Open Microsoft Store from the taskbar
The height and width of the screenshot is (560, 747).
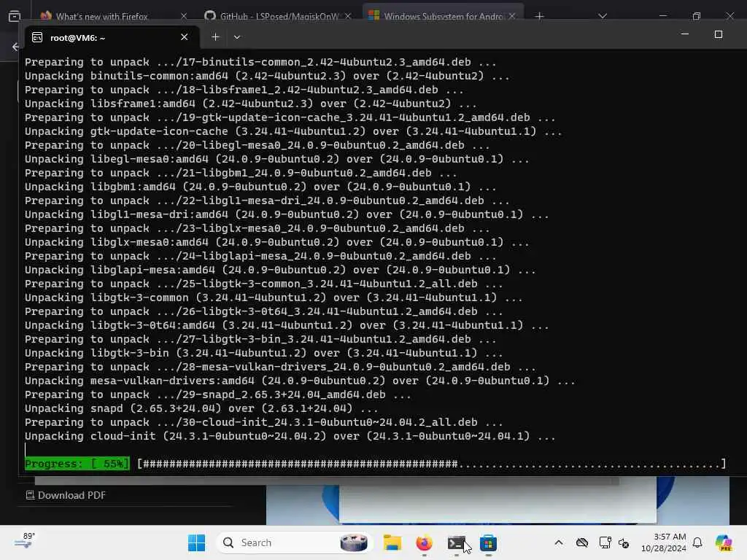488,542
